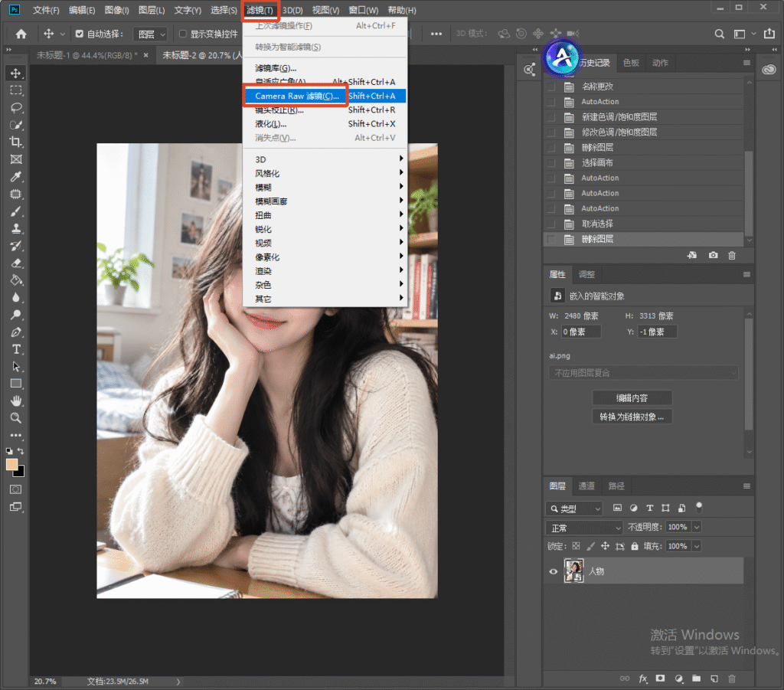Select the Path Selection tool
This screenshot has height=690, width=784.
pyautogui.click(x=16, y=367)
